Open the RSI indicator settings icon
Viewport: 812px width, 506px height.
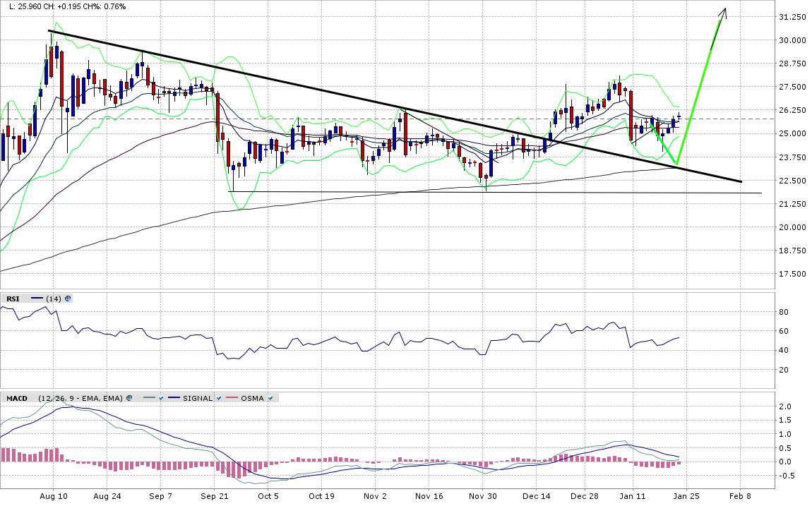(68, 299)
